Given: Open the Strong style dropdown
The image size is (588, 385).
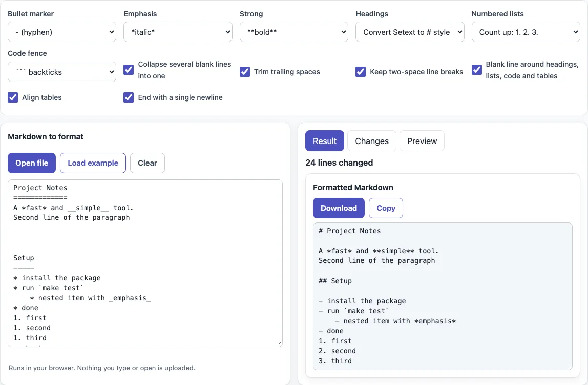Looking at the screenshot, I should [x=293, y=32].
